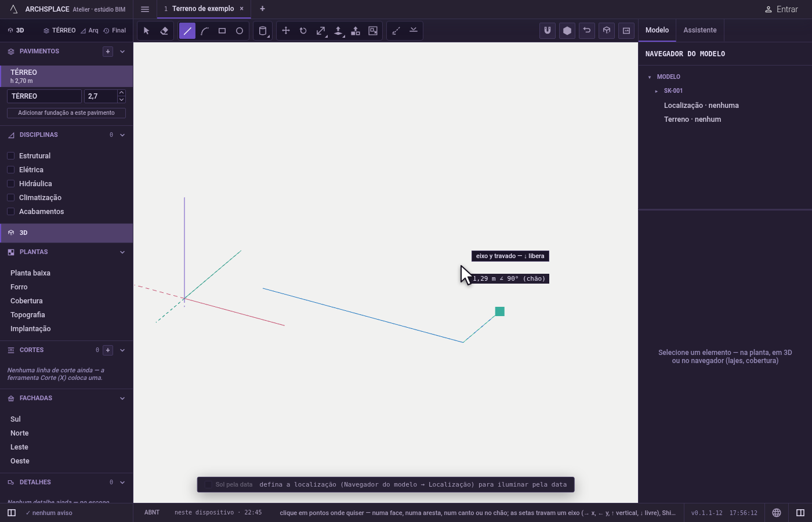Select the arrow selection tool
The image size is (812, 522).
click(x=147, y=31)
